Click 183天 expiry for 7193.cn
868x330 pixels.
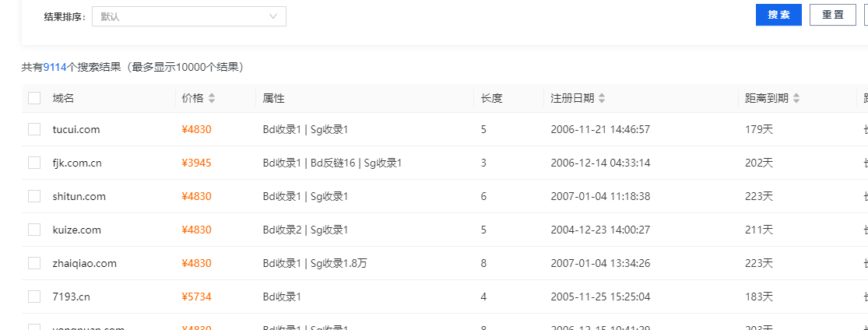pyautogui.click(x=759, y=297)
